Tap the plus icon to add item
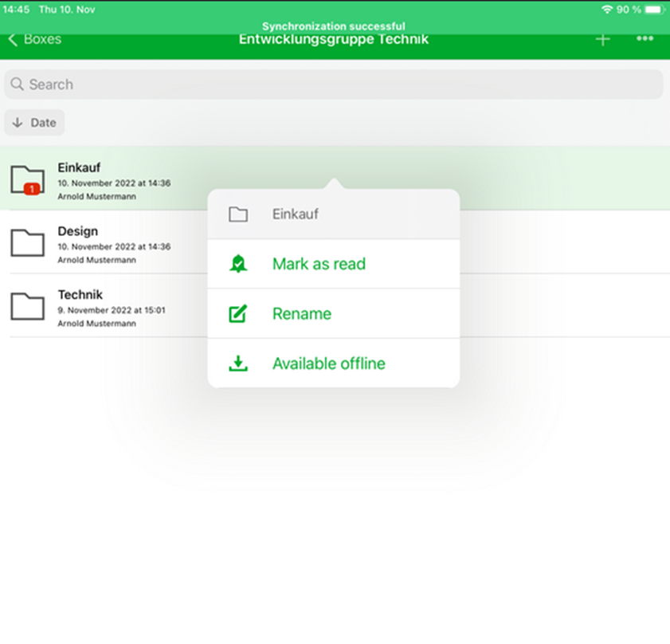This screenshot has height=644, width=670. click(603, 40)
